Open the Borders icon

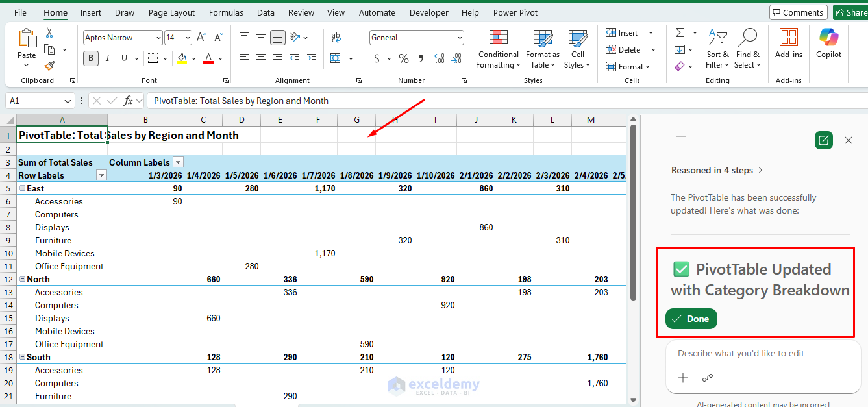[152, 58]
